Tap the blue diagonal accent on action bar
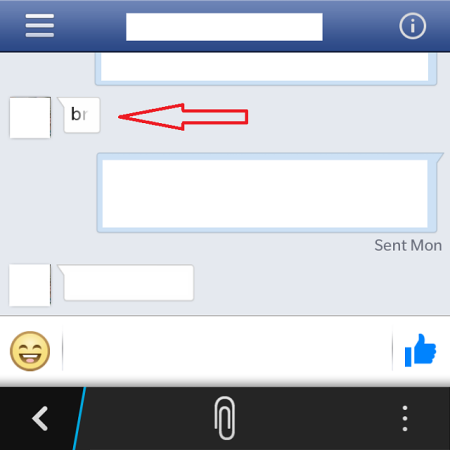450x450 pixels. point(79,418)
